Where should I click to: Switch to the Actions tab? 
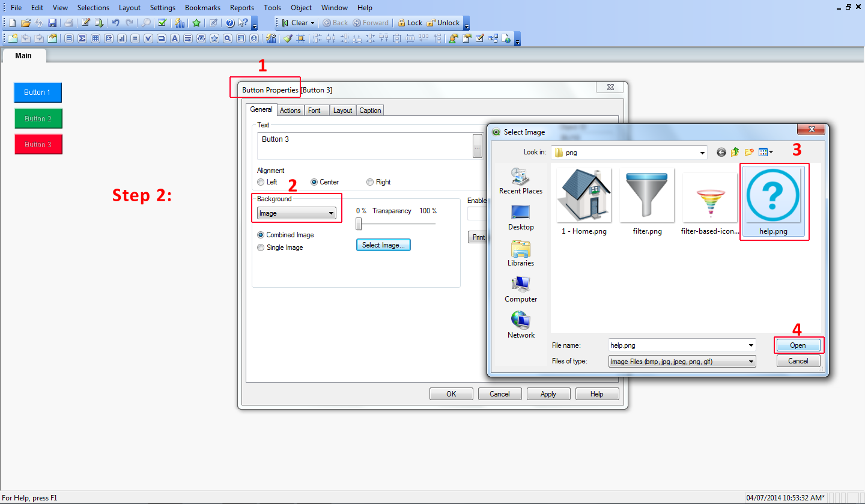(x=290, y=111)
